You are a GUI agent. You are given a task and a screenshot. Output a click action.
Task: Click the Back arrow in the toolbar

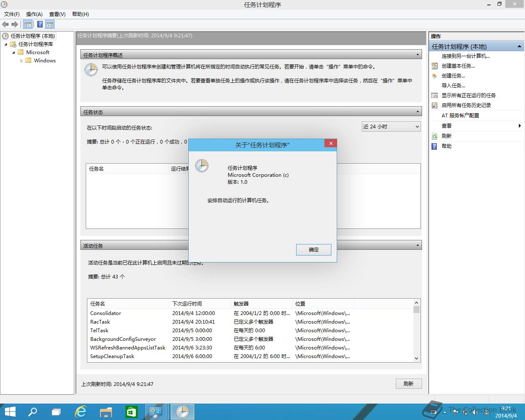[x=5, y=24]
